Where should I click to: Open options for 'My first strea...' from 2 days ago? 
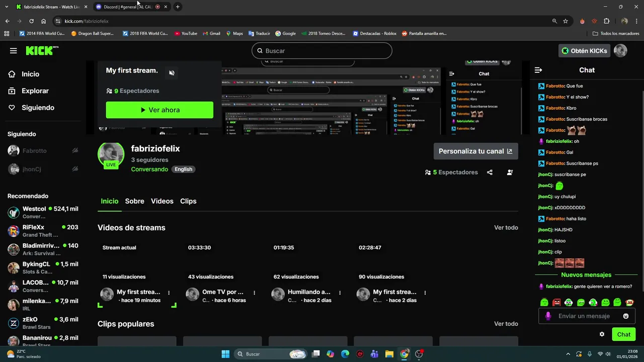click(425, 293)
